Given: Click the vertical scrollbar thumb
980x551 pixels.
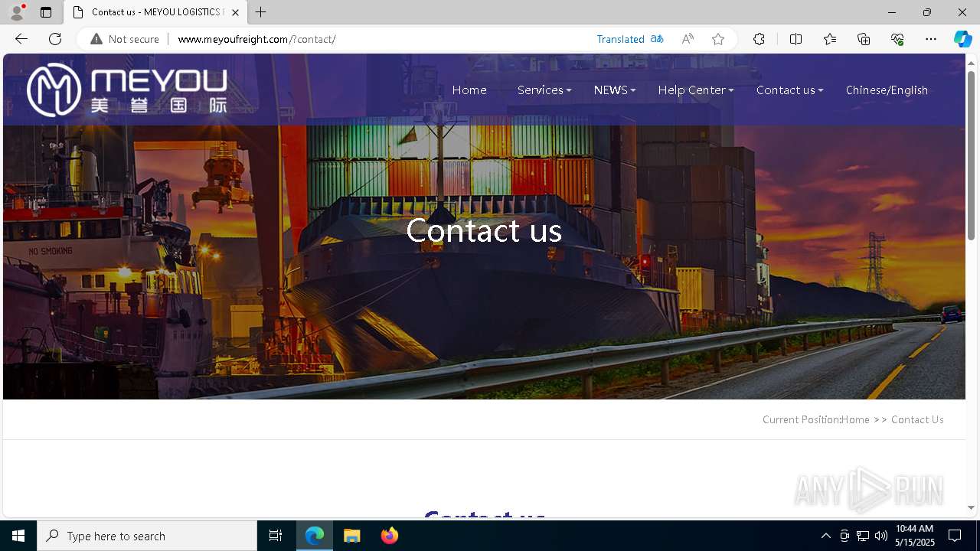Looking at the screenshot, I should pos(971,155).
